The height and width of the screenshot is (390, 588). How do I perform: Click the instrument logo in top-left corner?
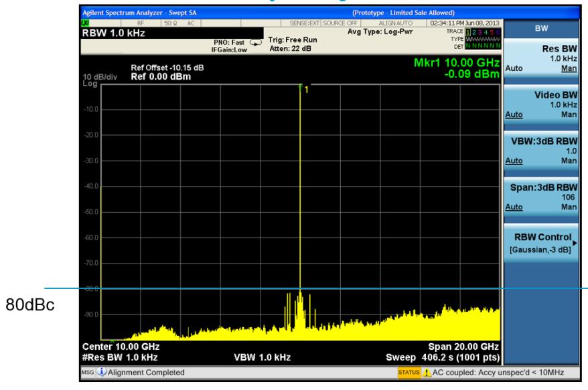[84, 23]
